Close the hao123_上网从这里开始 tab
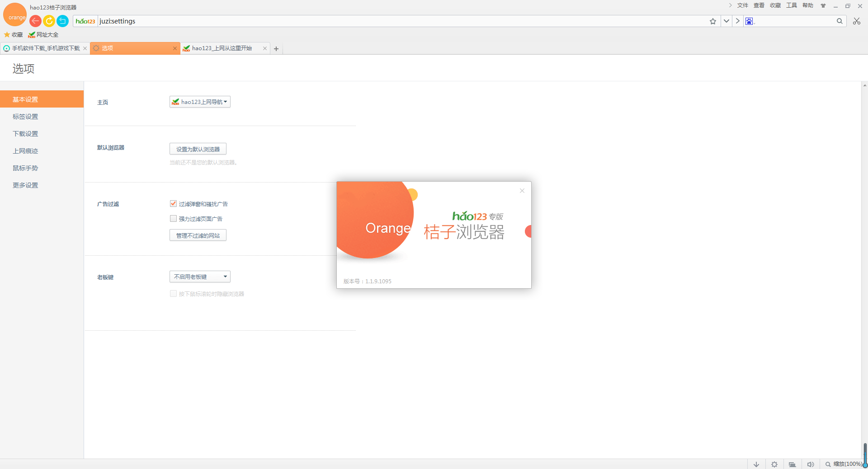Viewport: 868px width, 469px height. click(x=265, y=48)
